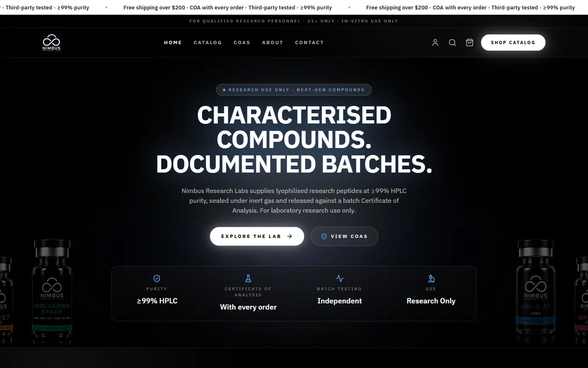Open the COAs nav item

(242, 43)
